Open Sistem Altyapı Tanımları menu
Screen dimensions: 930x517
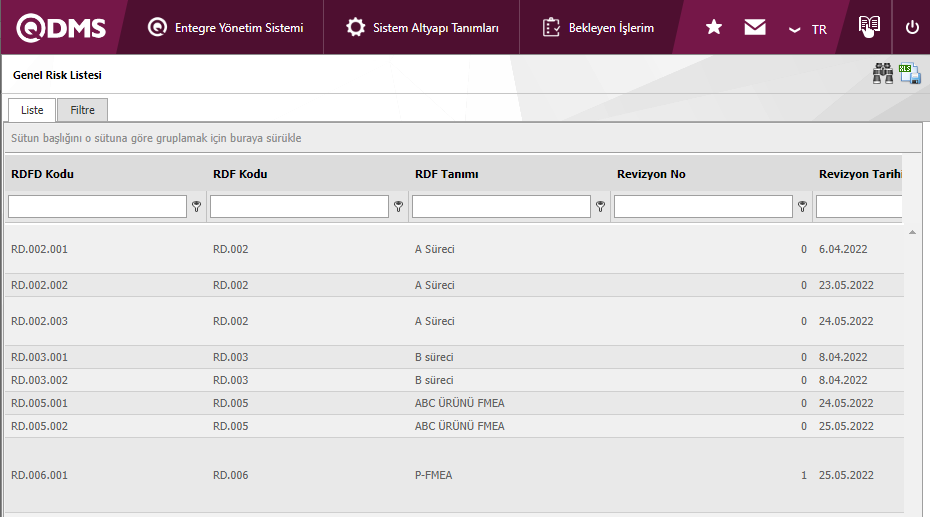coord(422,28)
